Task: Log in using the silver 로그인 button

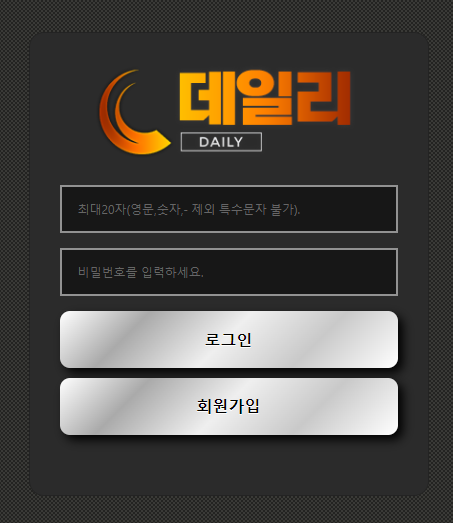Action: pos(229,340)
